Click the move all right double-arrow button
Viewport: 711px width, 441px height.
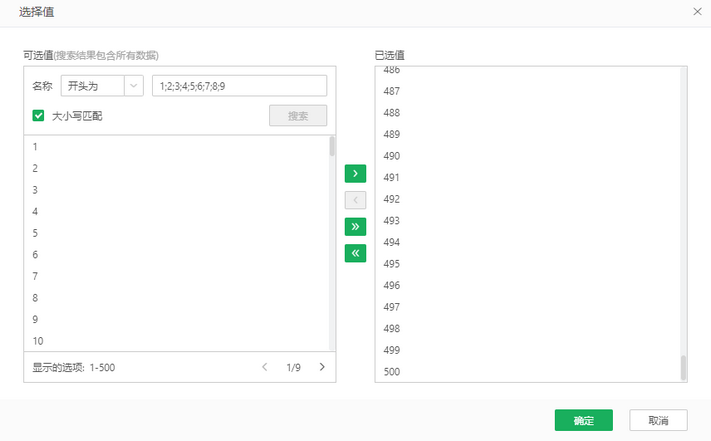coord(355,227)
